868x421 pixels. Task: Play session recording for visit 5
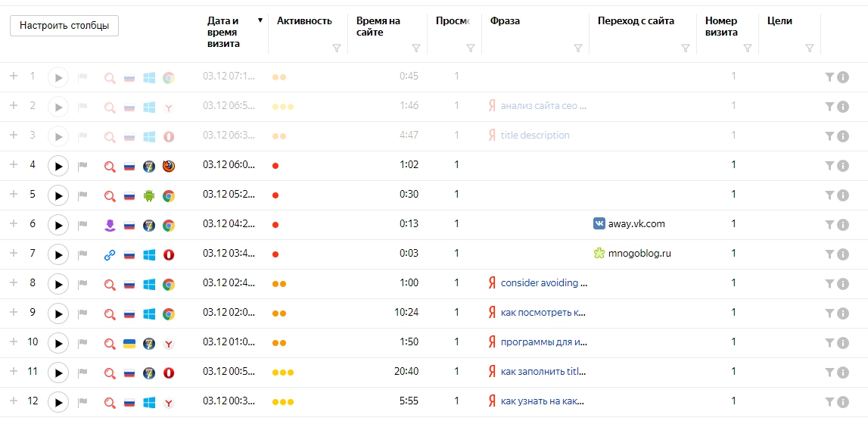tap(58, 195)
